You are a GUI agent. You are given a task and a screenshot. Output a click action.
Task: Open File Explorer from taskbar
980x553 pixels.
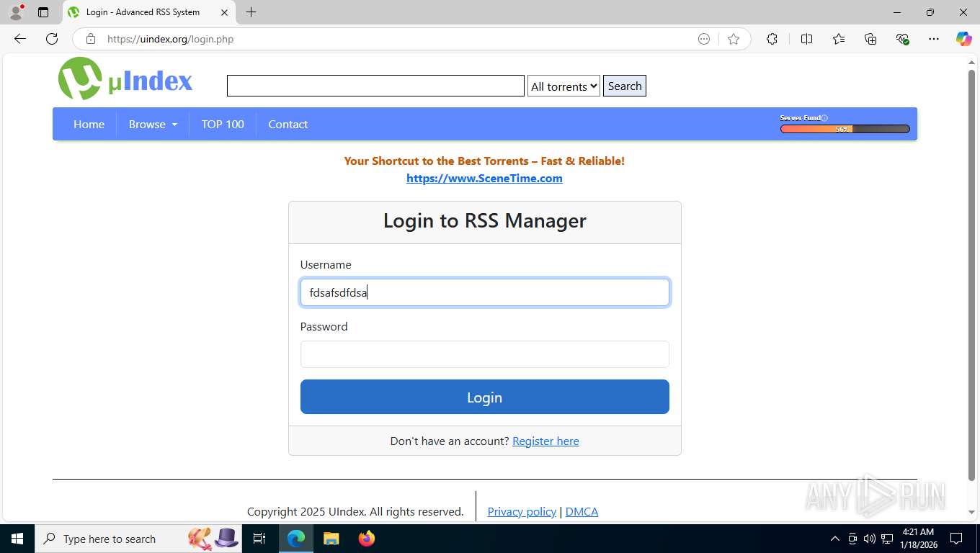pyautogui.click(x=331, y=539)
